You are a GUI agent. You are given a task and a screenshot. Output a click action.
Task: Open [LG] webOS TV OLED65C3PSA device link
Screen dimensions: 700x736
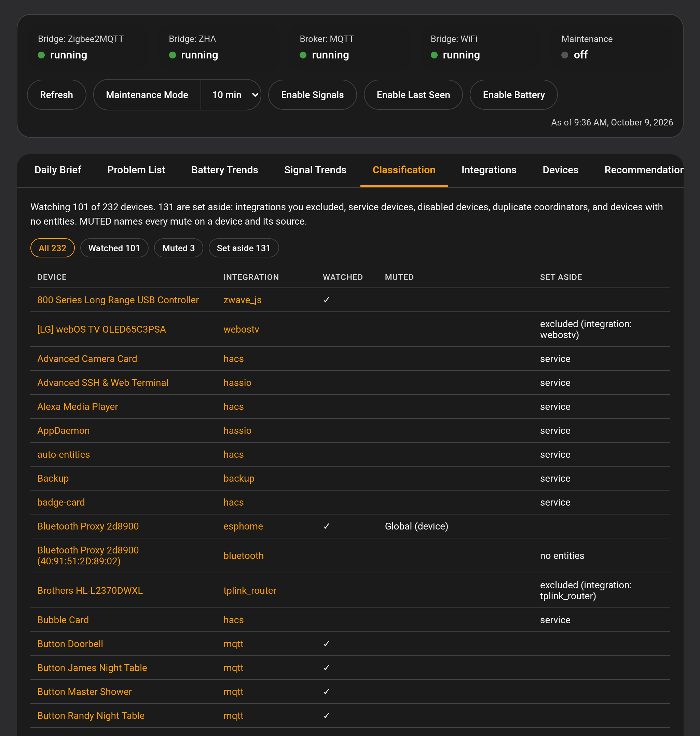click(x=101, y=329)
